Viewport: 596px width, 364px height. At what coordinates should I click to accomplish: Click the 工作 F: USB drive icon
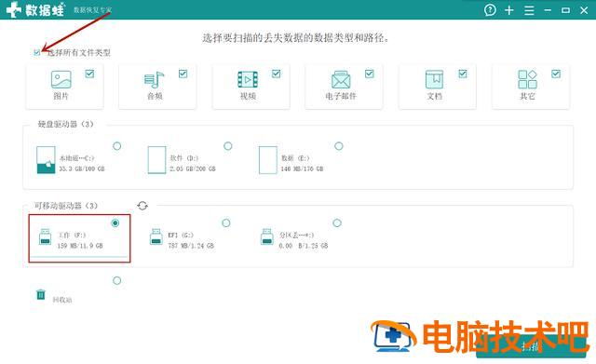[x=45, y=236]
